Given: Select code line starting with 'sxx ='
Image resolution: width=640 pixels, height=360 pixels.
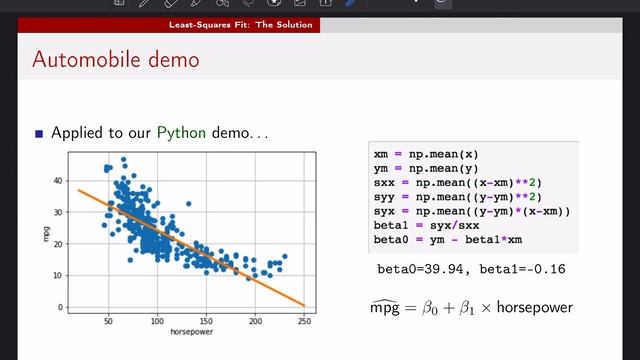Looking at the screenshot, I should tap(458, 183).
